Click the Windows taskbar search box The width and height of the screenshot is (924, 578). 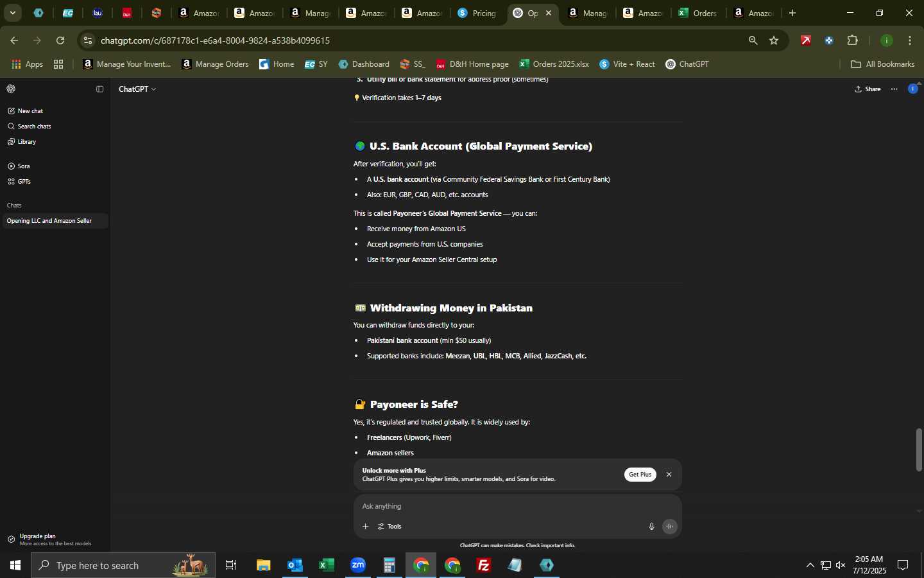pos(123,565)
